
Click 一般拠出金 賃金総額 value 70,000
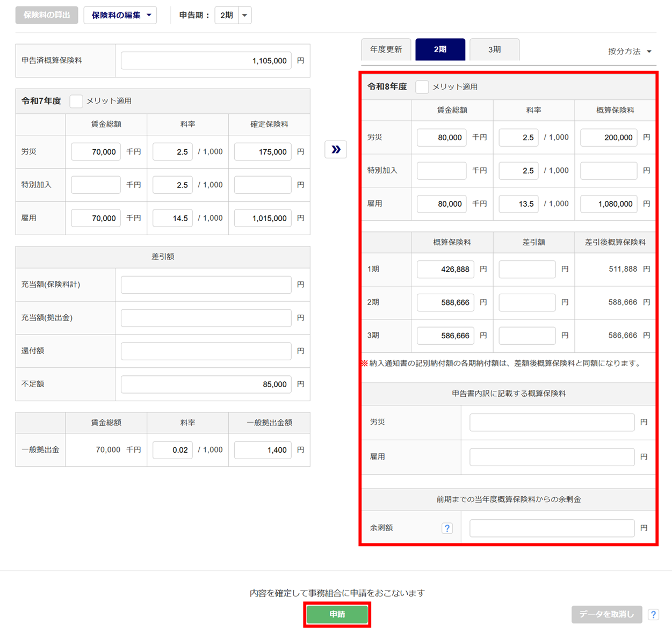[108, 450]
